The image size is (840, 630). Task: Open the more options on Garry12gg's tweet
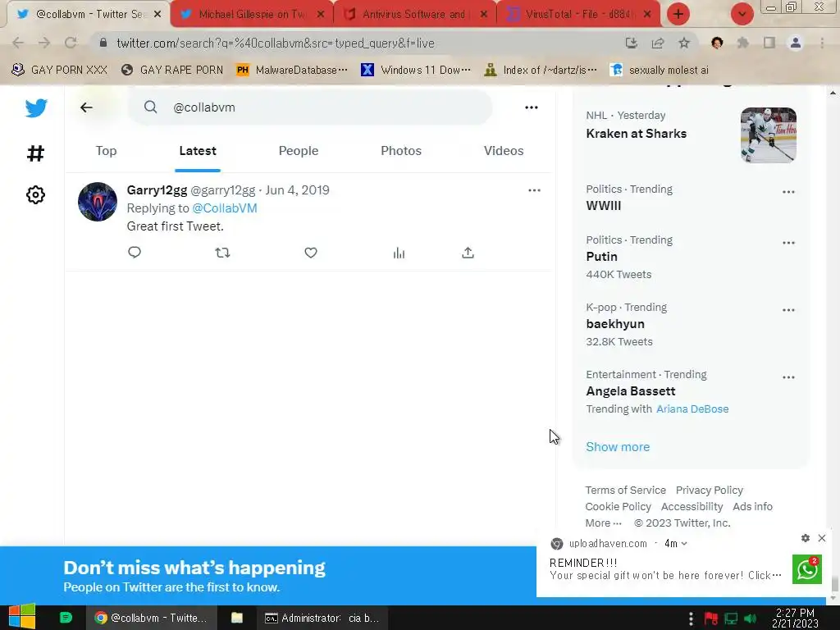pyautogui.click(x=534, y=190)
